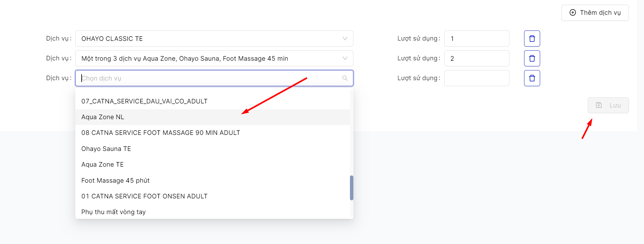The height and width of the screenshot is (244, 644).
Task: Click the plus icon in Thêm dịch vụ
Action: (x=573, y=13)
